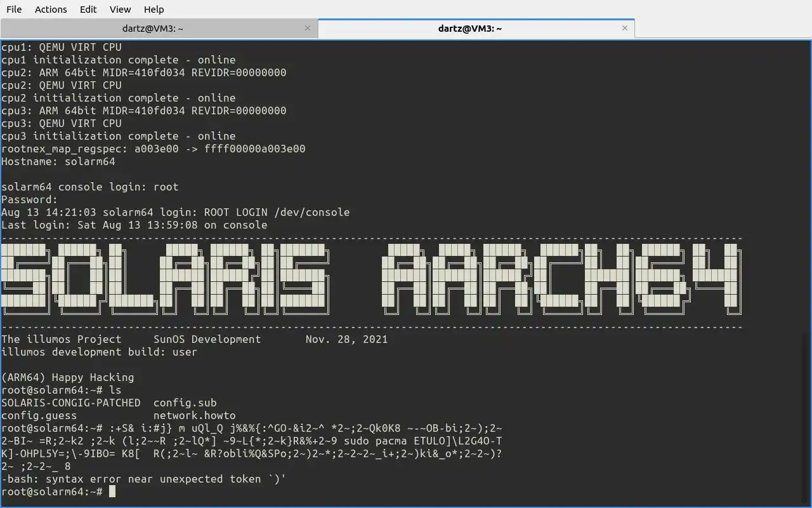Click the 'Hostname: solarm64' line
The height and width of the screenshot is (508, 812).
point(58,161)
